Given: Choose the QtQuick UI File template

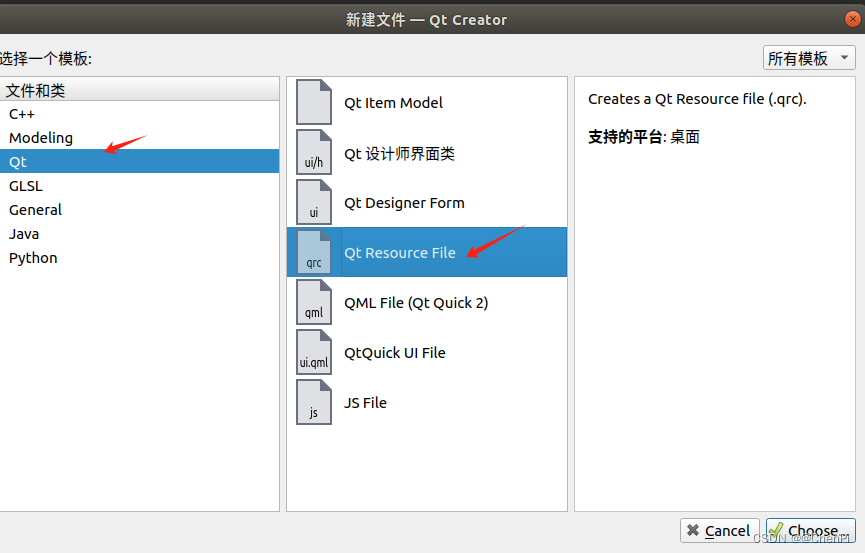Looking at the screenshot, I should pyautogui.click(x=427, y=352).
